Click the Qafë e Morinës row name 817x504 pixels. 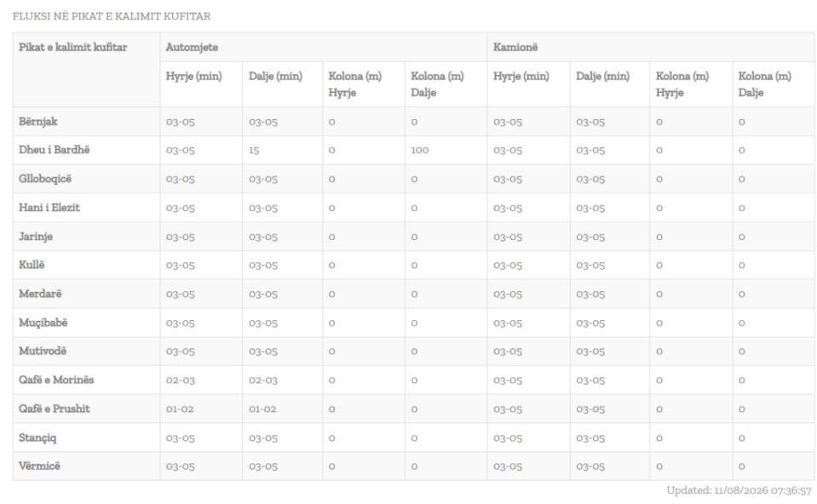[56, 380]
